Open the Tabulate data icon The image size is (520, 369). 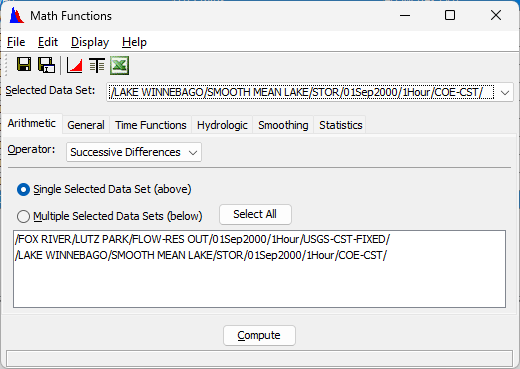(97, 65)
